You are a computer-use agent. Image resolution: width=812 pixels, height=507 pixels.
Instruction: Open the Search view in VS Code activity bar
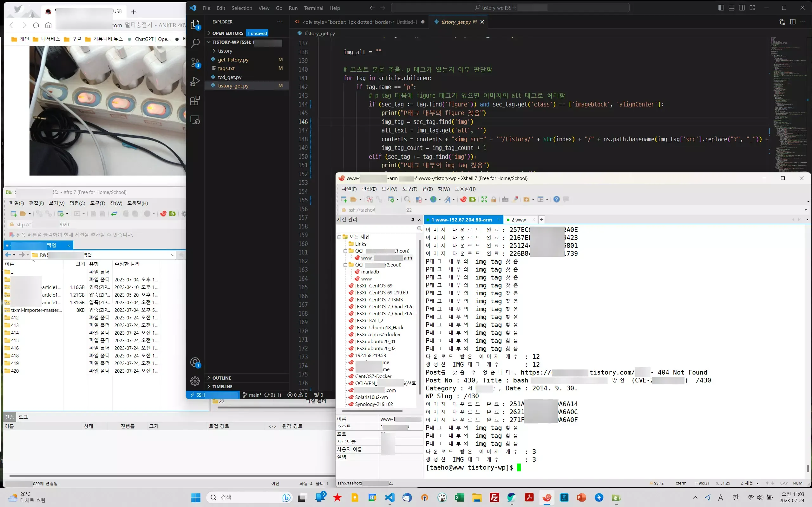[x=195, y=43]
